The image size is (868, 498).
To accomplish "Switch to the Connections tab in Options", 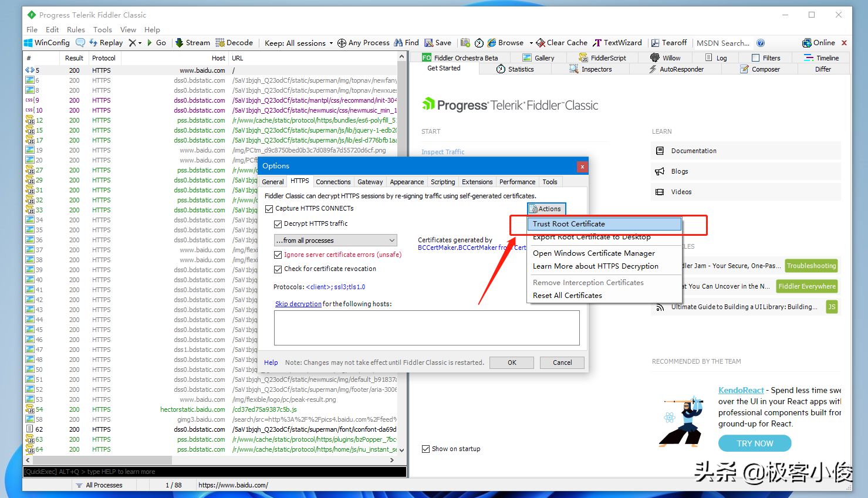I will pos(333,182).
